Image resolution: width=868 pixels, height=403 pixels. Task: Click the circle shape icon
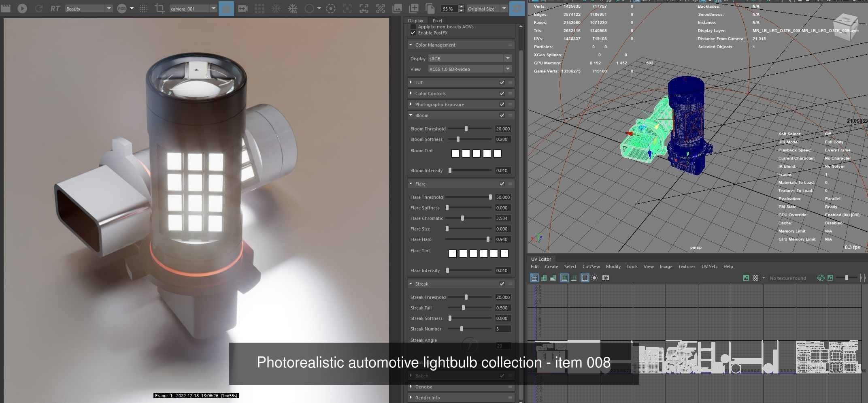click(x=309, y=9)
